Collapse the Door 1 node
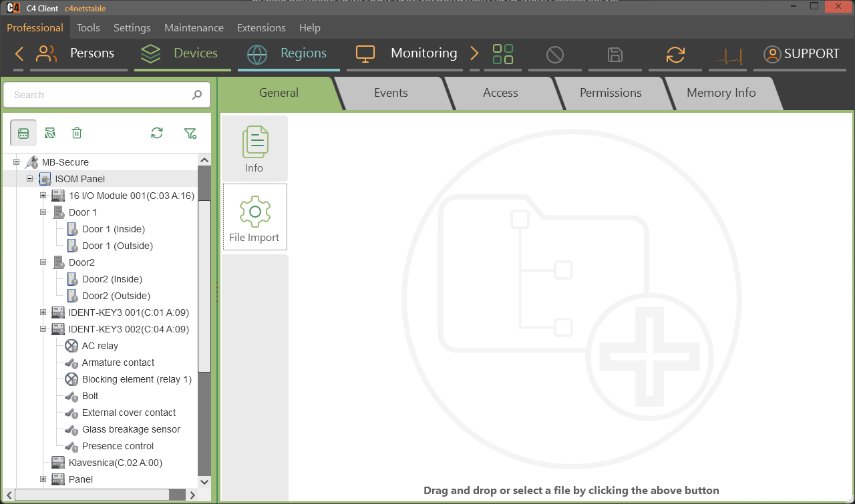The width and height of the screenshot is (855, 504). [43, 212]
